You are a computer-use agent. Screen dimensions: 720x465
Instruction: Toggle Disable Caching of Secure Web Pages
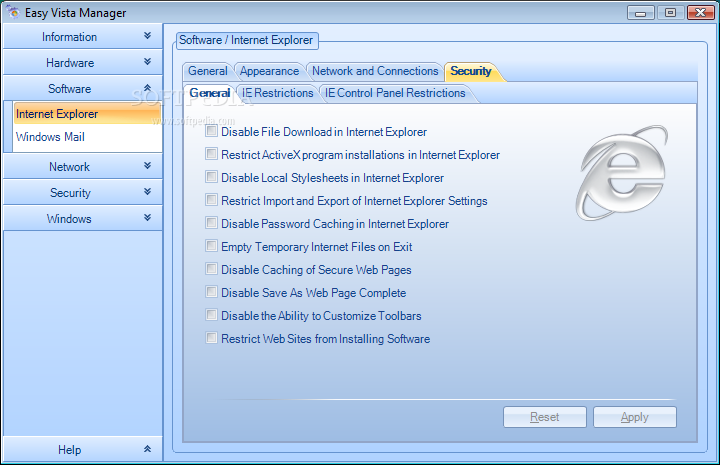click(x=211, y=269)
